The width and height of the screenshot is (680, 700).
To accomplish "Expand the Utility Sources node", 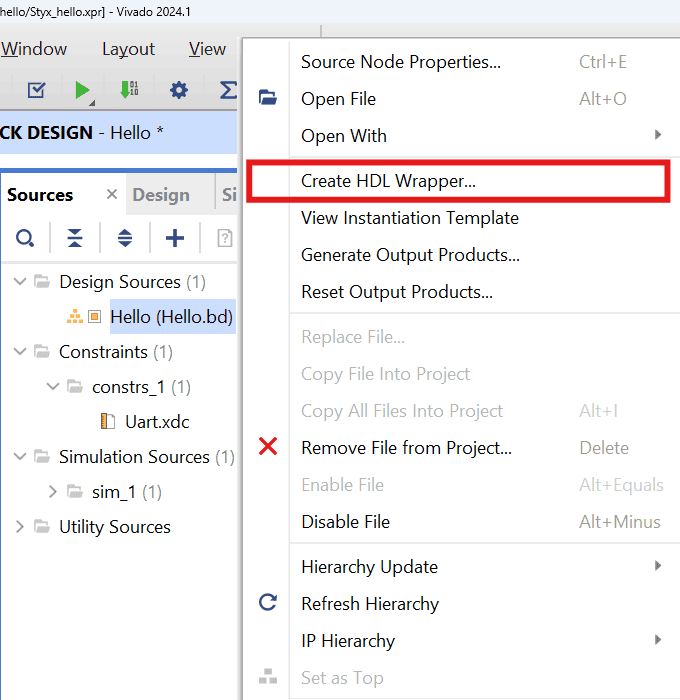I will pos(20,527).
